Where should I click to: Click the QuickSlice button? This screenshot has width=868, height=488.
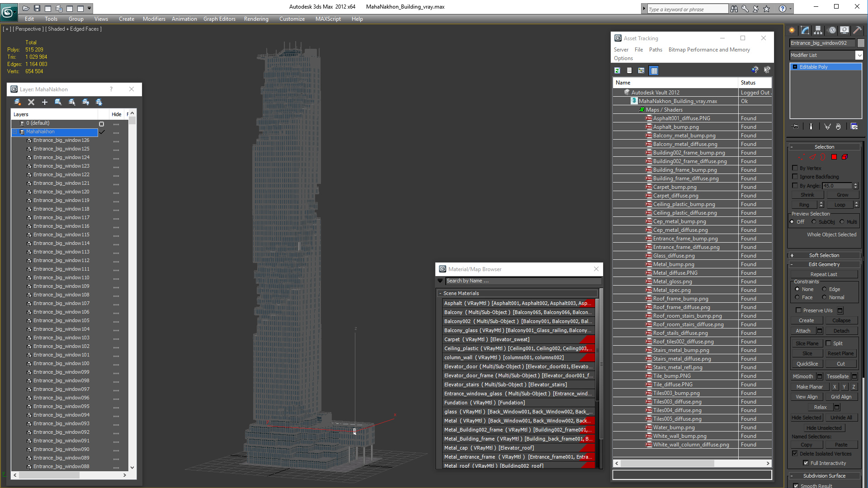(x=807, y=364)
